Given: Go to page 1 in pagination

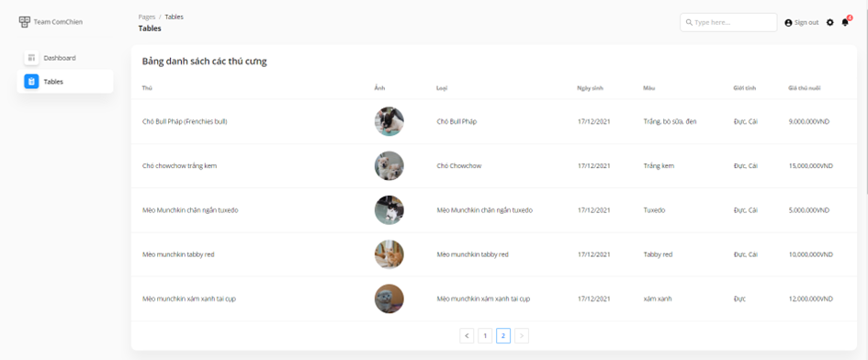Looking at the screenshot, I should (x=485, y=335).
